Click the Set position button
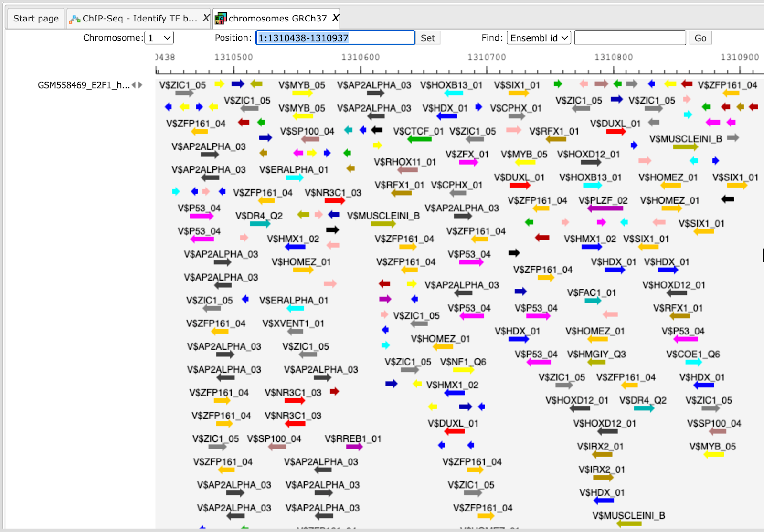This screenshot has width=764, height=532. pyautogui.click(x=428, y=38)
